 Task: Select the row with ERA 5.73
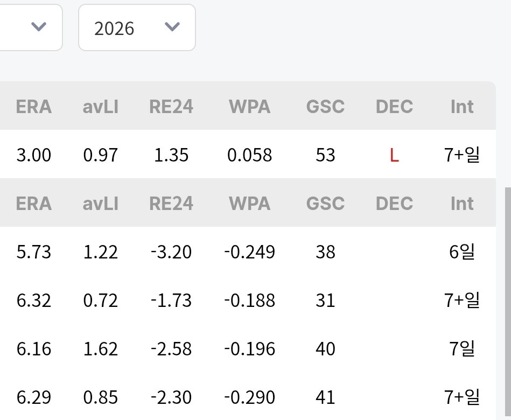coord(248,251)
